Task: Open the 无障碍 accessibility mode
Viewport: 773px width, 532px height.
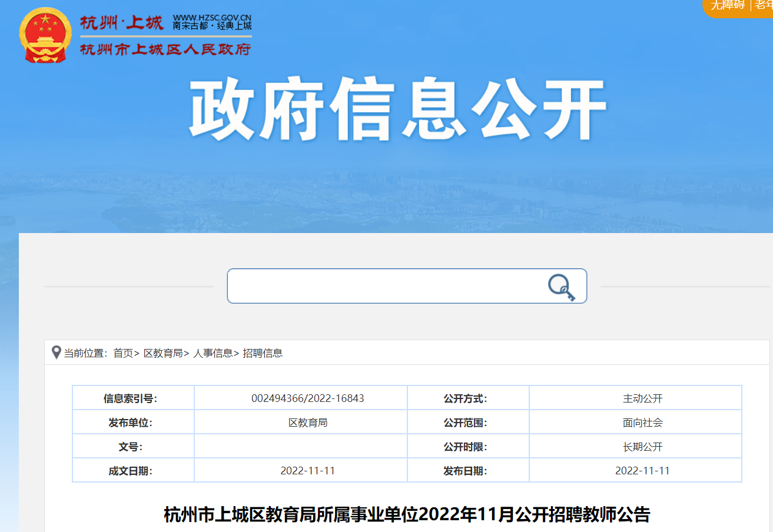Action: point(728,5)
